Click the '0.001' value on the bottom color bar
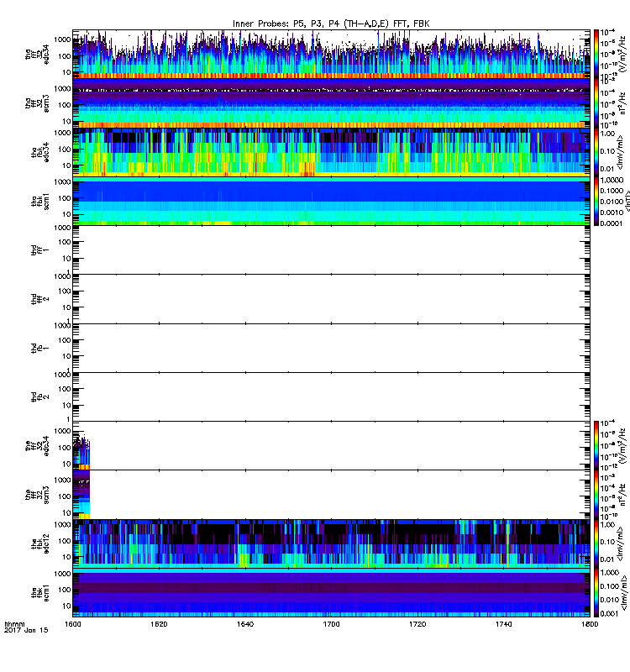The height and width of the screenshot is (672, 630). click(x=610, y=614)
